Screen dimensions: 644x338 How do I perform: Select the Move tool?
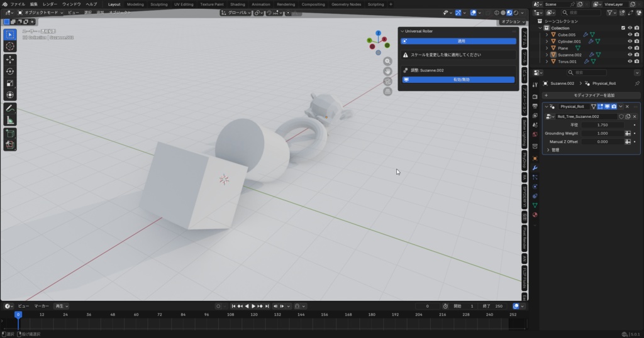[x=10, y=60]
